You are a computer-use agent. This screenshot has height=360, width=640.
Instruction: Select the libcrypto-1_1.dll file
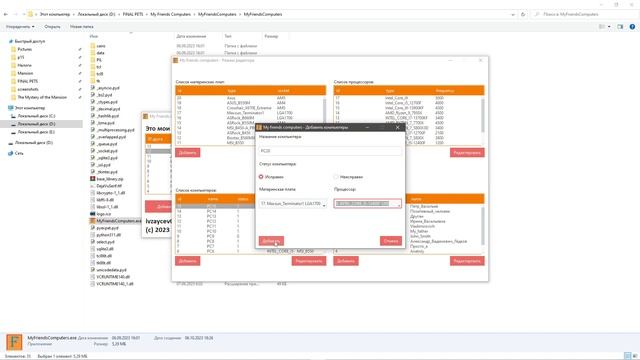[x=111, y=193]
